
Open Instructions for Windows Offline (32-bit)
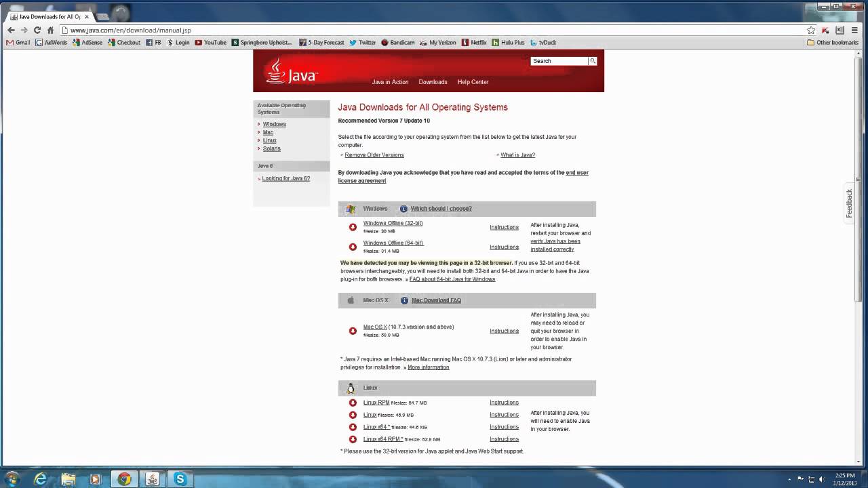coord(504,227)
